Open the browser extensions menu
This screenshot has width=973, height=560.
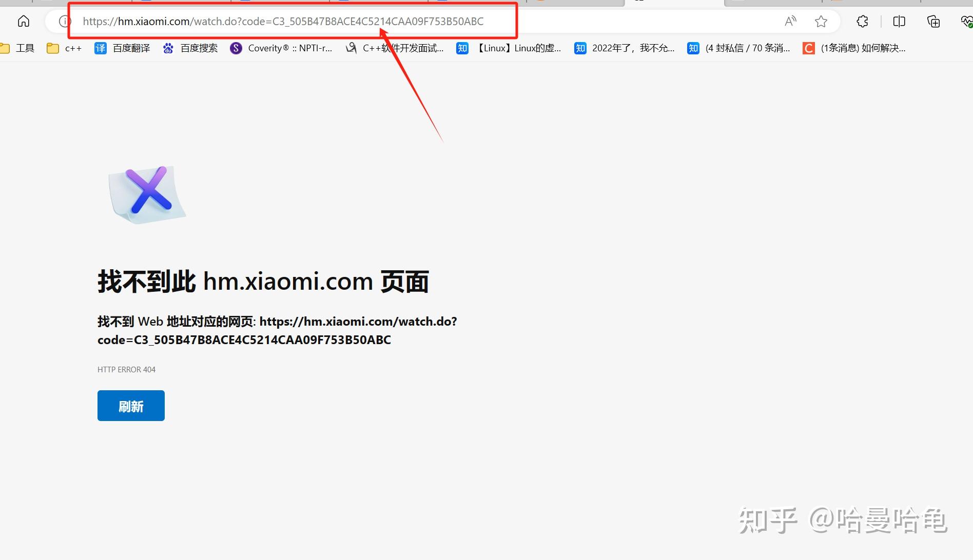click(x=862, y=21)
